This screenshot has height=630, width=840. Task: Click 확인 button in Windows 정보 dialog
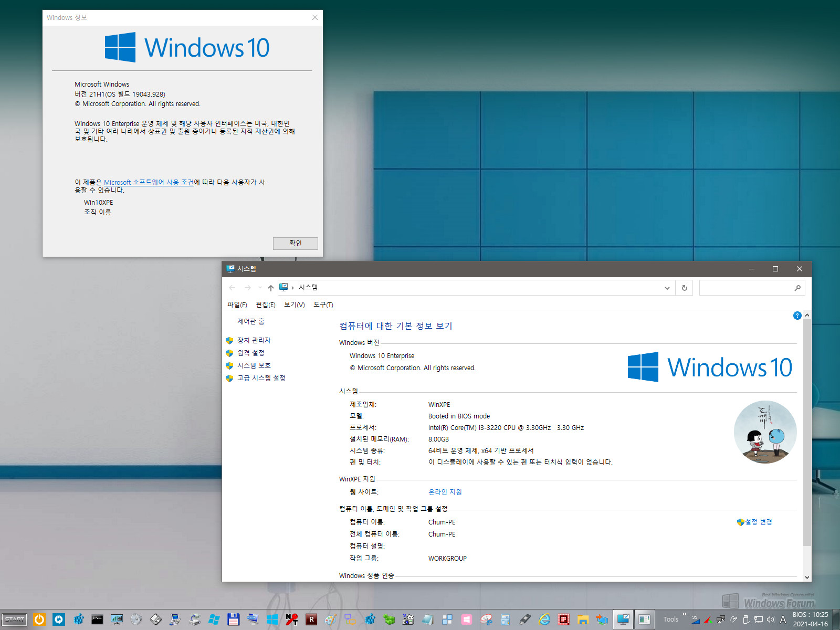(295, 243)
